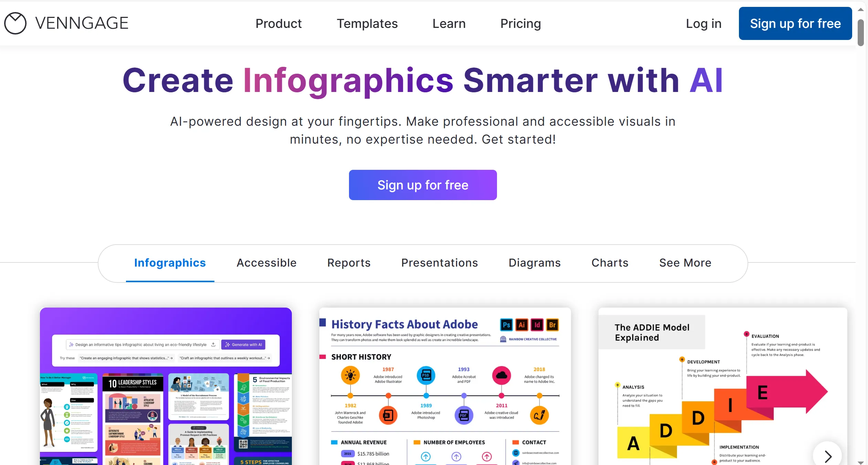Click the Bridge Br icon
Viewport: 868px width, 465px height.
click(x=552, y=325)
